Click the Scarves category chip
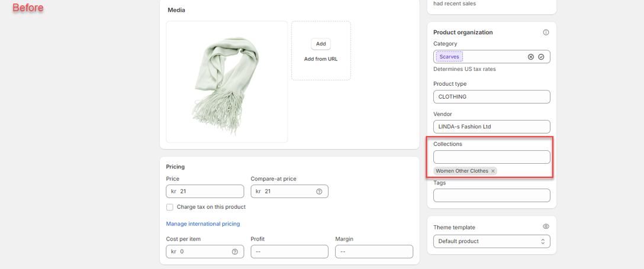 point(449,57)
